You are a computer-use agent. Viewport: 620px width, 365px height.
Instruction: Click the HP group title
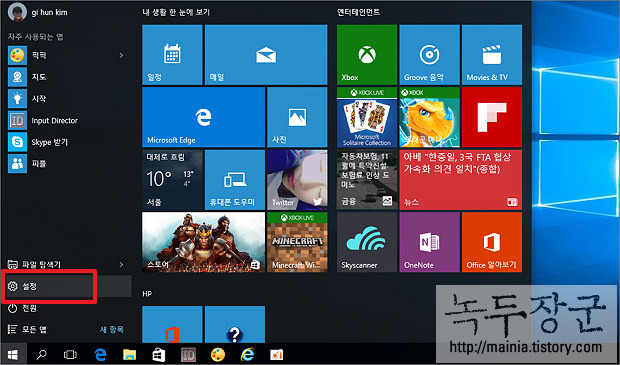147,294
